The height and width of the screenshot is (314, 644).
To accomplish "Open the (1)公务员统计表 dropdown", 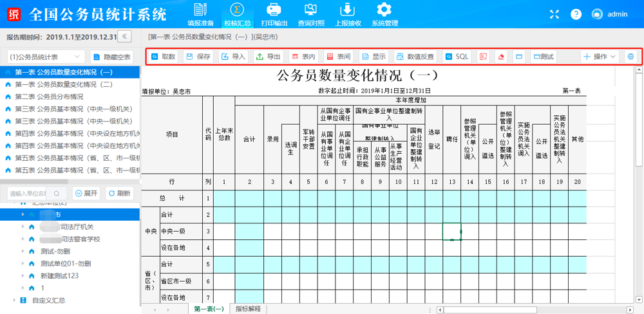I will pos(46,57).
